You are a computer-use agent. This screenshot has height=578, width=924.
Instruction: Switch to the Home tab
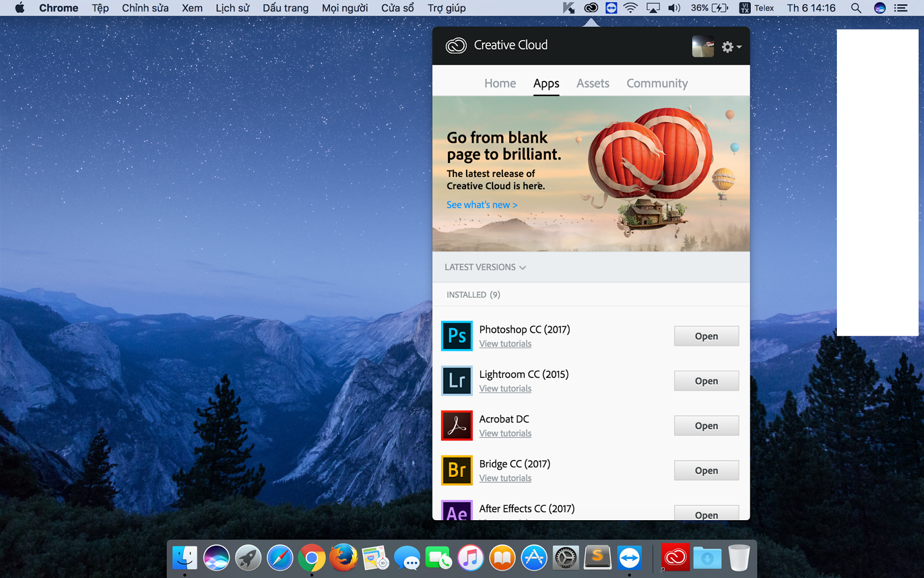pyautogui.click(x=500, y=83)
